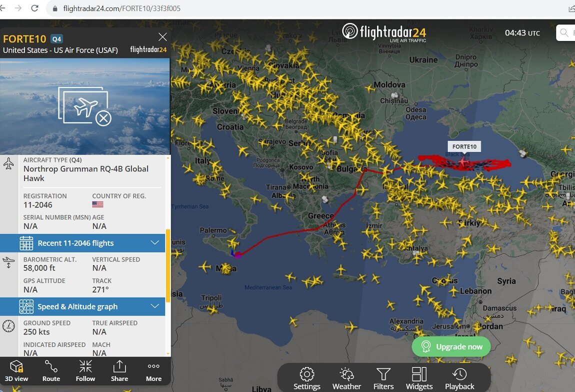The image size is (575, 392).
Task: Click registration value 11-2046
Action: 38,205
